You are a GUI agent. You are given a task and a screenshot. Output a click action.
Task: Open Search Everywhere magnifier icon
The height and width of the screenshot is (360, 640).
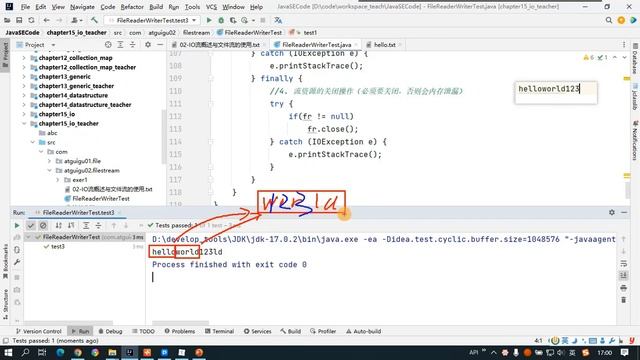point(609,20)
